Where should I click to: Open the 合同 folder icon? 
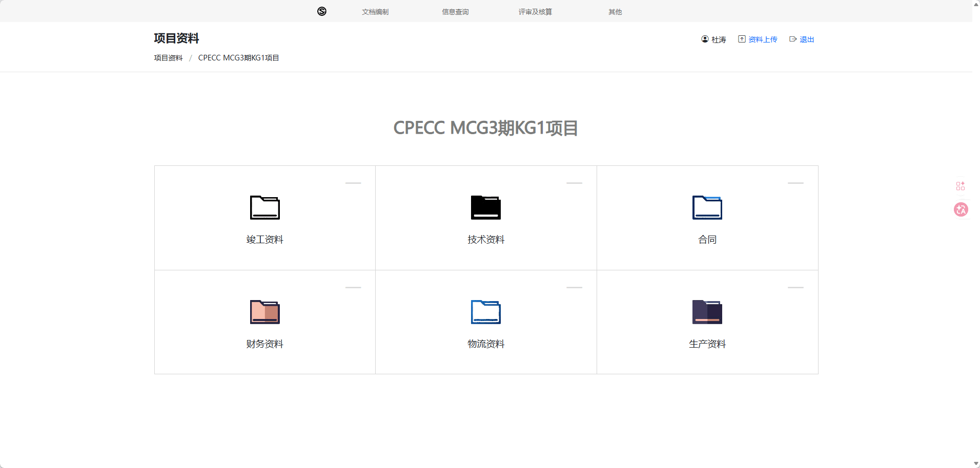click(707, 207)
